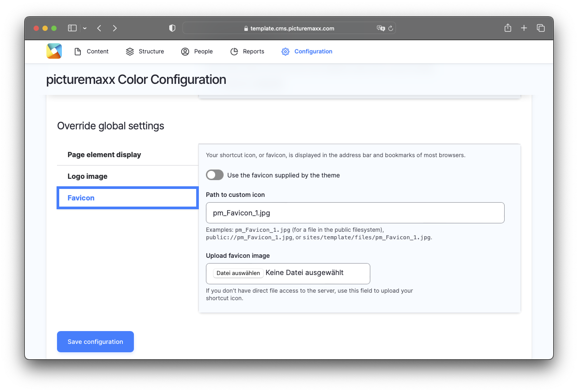The height and width of the screenshot is (392, 578).
Task: Go forward with the browser forward arrow
Action: [x=115, y=28]
